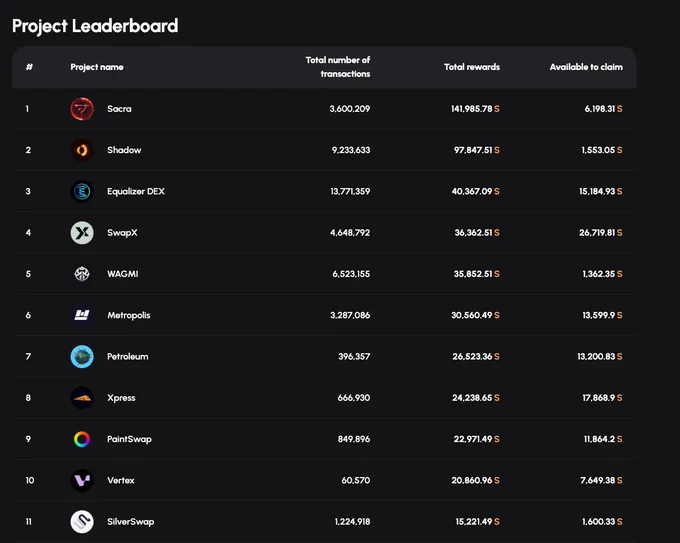Click the 'Total rewards' column header
This screenshot has height=543, width=680.
[x=472, y=67]
